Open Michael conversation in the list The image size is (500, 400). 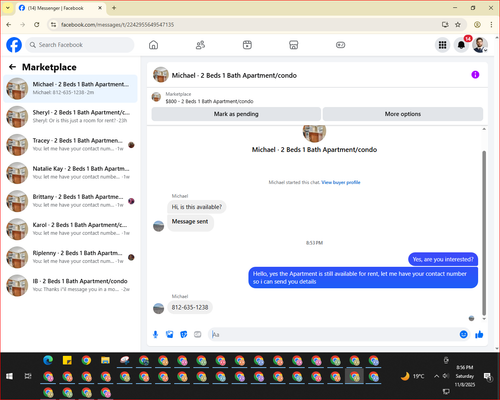70,89
